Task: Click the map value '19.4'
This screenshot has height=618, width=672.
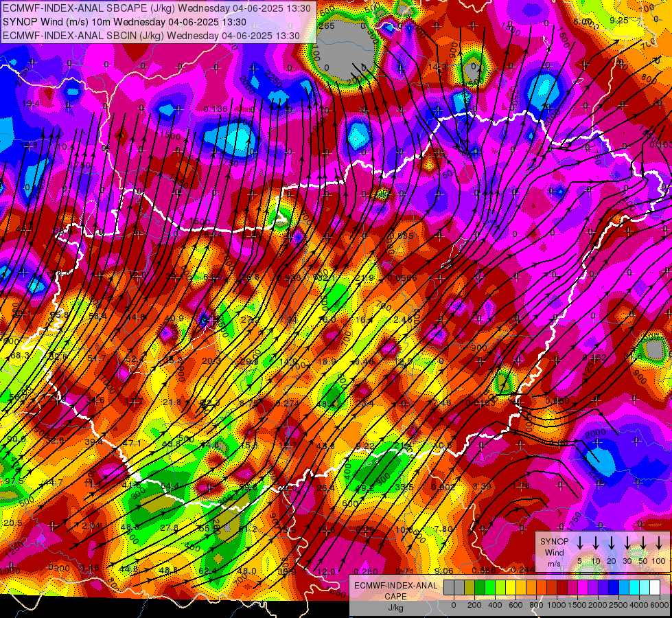Action: pyautogui.click(x=31, y=104)
